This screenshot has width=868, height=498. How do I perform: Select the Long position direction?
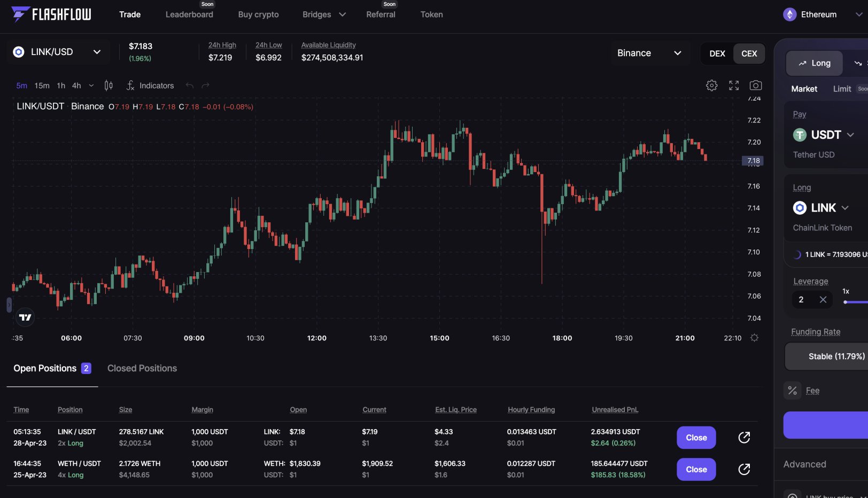tap(813, 63)
